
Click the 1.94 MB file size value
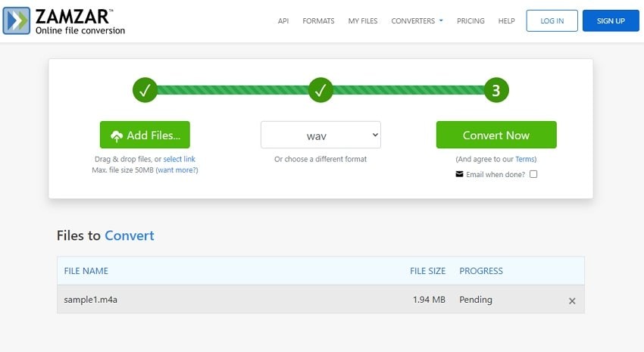tap(429, 300)
